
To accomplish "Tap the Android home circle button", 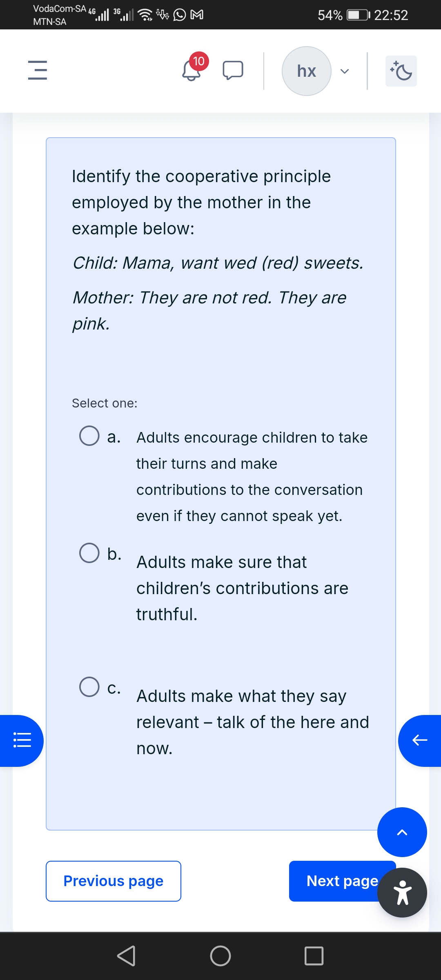I will point(220,956).
